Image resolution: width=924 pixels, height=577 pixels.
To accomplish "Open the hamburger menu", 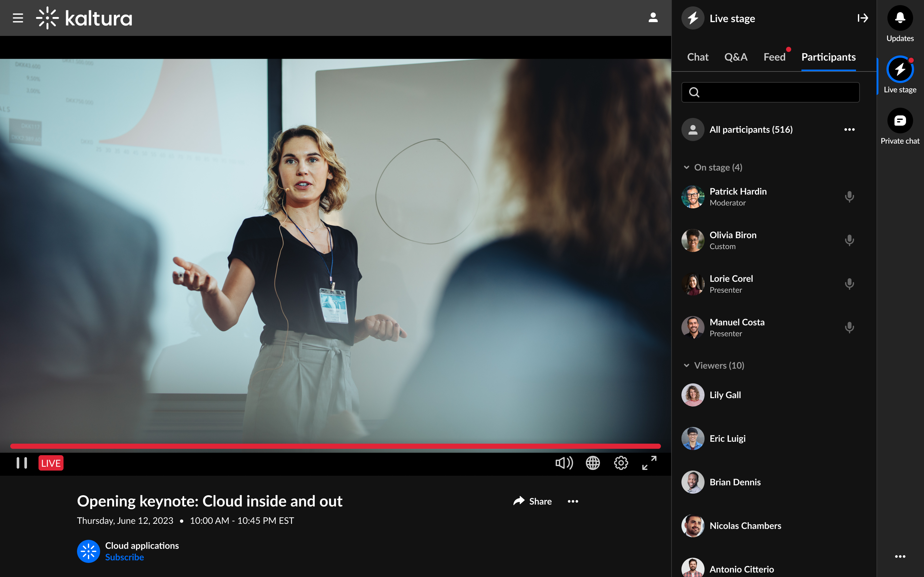I will pyautogui.click(x=18, y=18).
